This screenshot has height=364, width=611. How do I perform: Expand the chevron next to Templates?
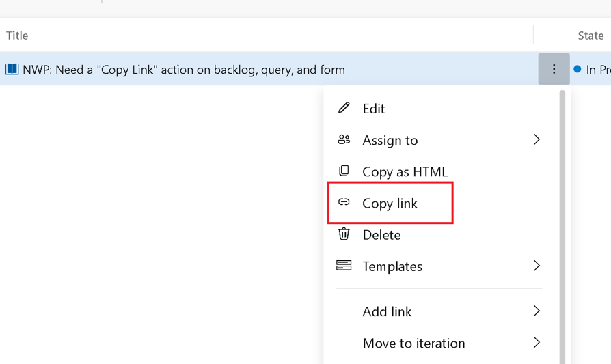537,266
